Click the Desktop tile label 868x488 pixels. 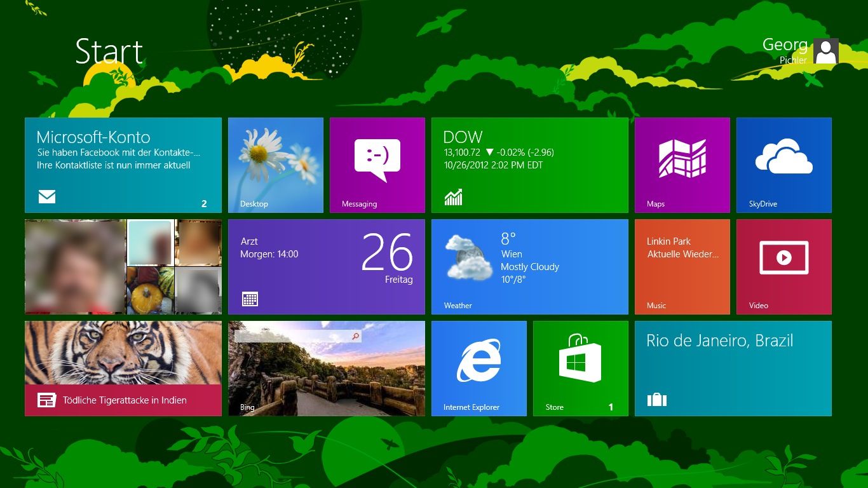254,204
